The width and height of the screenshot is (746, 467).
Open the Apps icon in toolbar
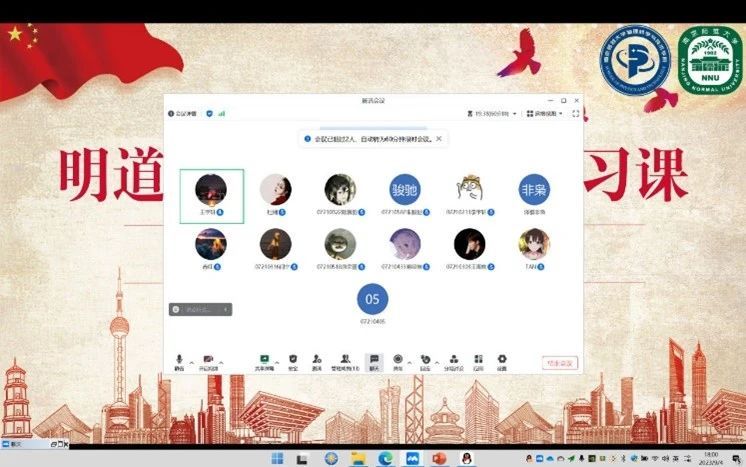pyautogui.click(x=478, y=360)
